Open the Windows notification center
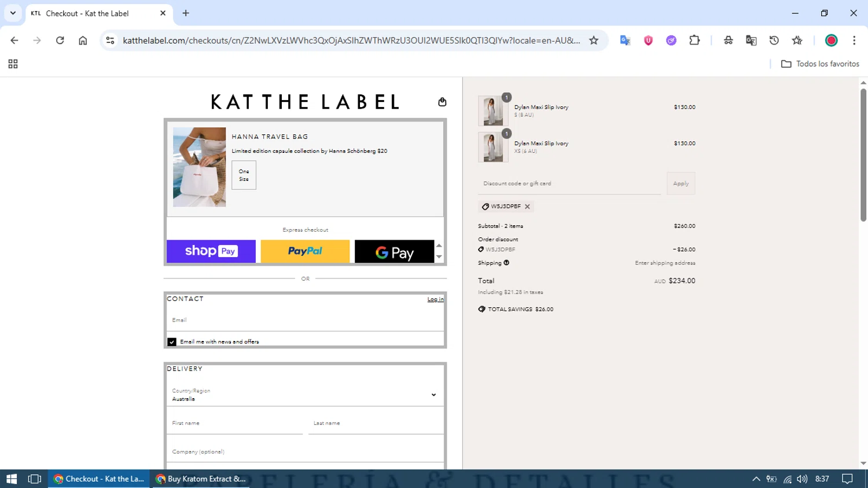 tap(847, 479)
